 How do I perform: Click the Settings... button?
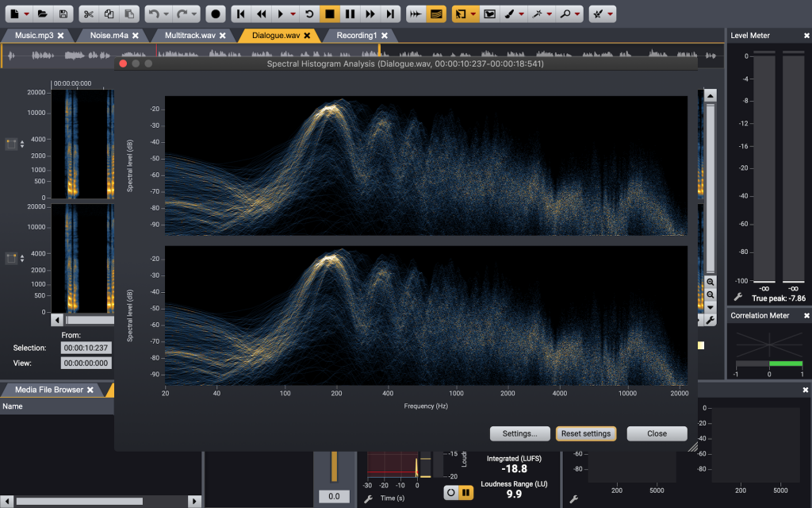pyautogui.click(x=519, y=433)
